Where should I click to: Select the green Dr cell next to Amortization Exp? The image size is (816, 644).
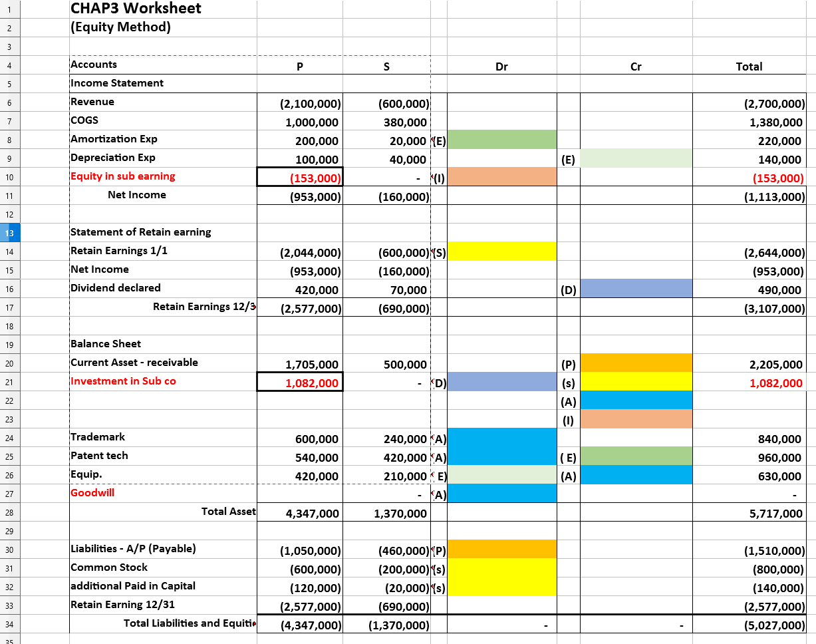(x=502, y=140)
